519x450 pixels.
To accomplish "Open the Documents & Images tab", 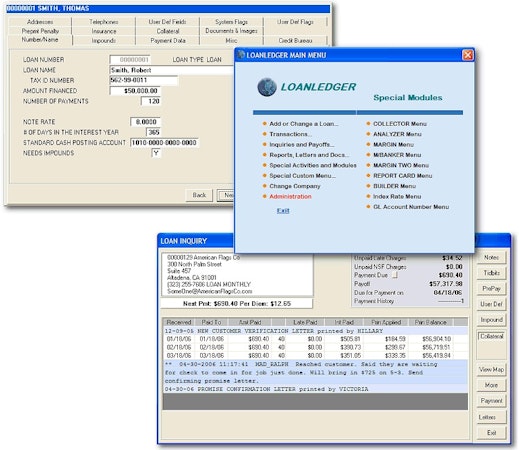I will (x=231, y=31).
